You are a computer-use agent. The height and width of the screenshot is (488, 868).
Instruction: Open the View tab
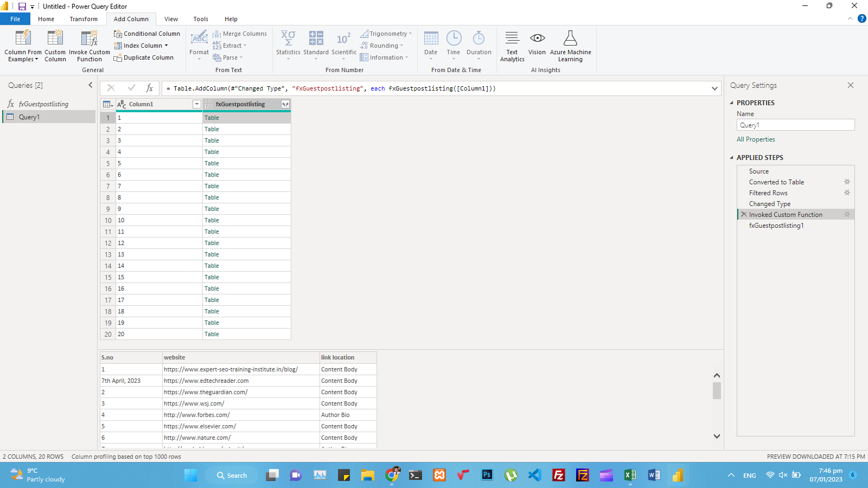click(x=171, y=19)
